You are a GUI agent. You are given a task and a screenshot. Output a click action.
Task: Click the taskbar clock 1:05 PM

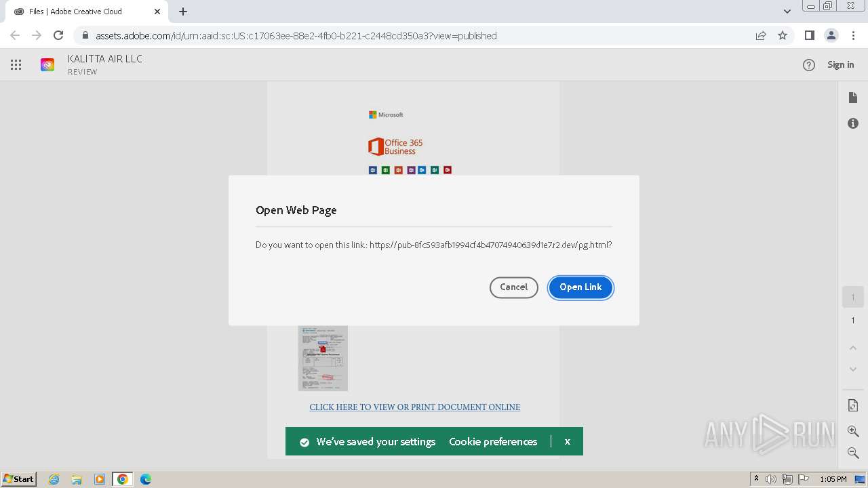(833, 479)
